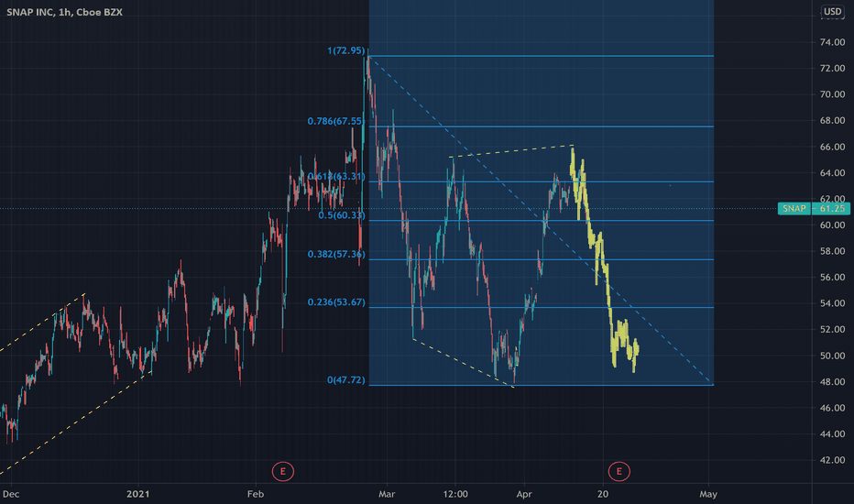Click the 0.5(60.33) Fibonacci level label
The width and height of the screenshot is (854, 504).
pyautogui.click(x=342, y=215)
